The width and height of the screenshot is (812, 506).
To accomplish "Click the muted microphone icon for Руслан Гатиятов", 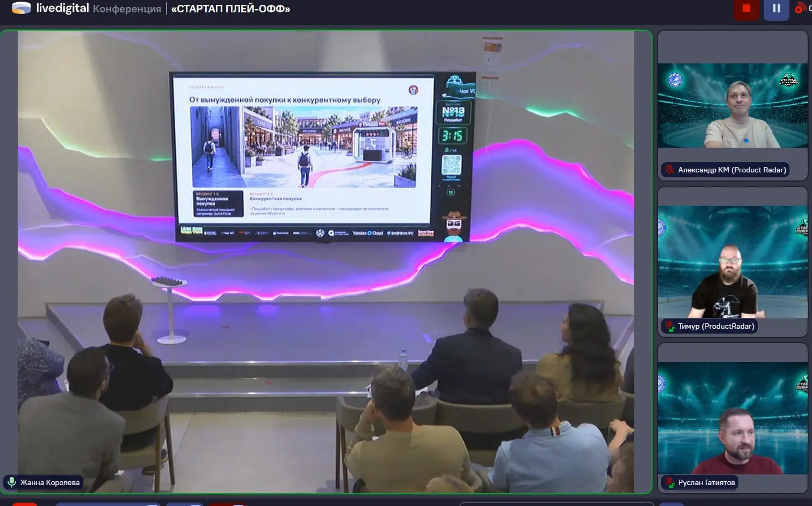I will (670, 482).
